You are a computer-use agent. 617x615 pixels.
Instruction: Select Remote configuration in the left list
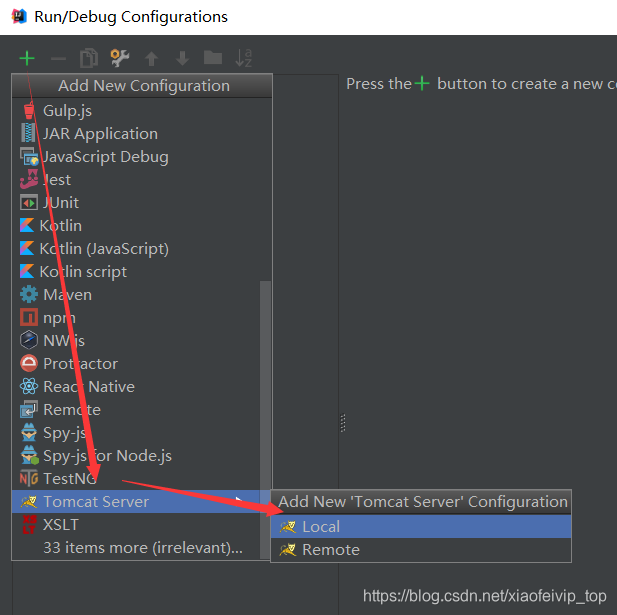(x=136, y=410)
